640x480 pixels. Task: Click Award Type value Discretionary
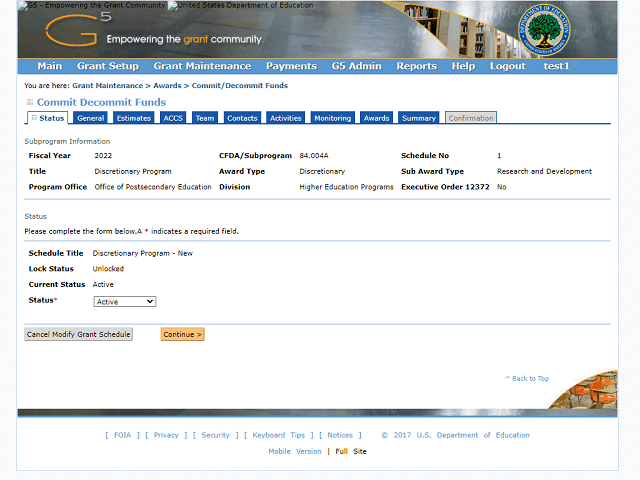322,171
